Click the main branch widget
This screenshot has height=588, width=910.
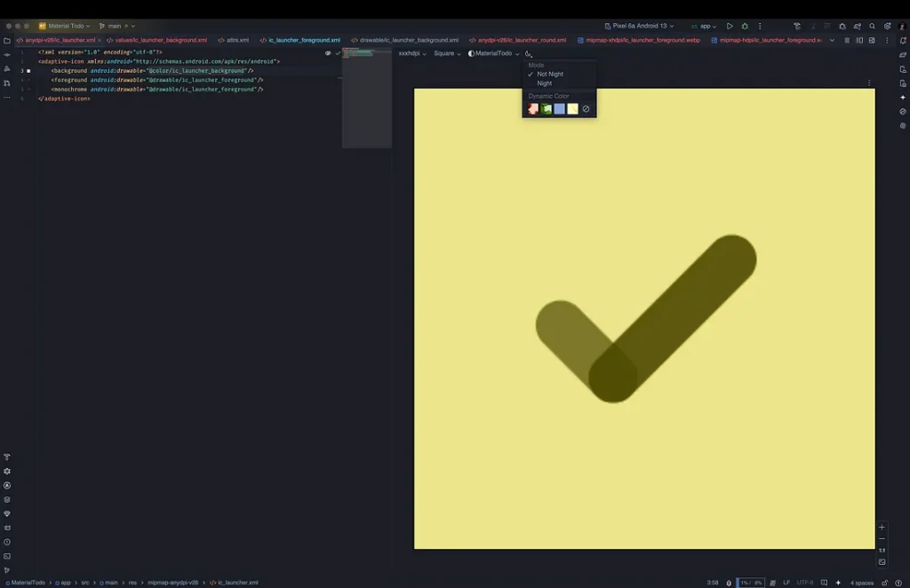point(116,26)
